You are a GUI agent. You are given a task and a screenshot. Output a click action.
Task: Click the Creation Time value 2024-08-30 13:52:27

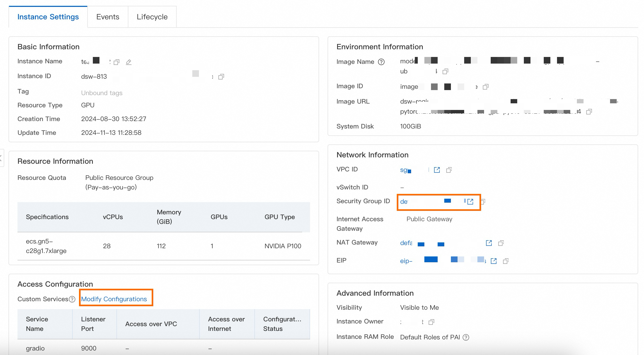pyautogui.click(x=114, y=119)
